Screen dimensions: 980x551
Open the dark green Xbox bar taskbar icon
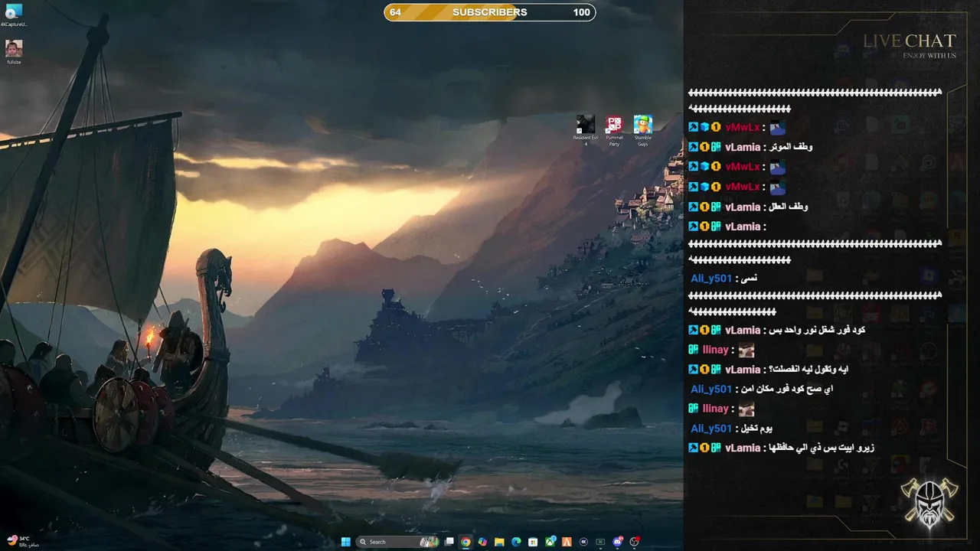pos(600,542)
